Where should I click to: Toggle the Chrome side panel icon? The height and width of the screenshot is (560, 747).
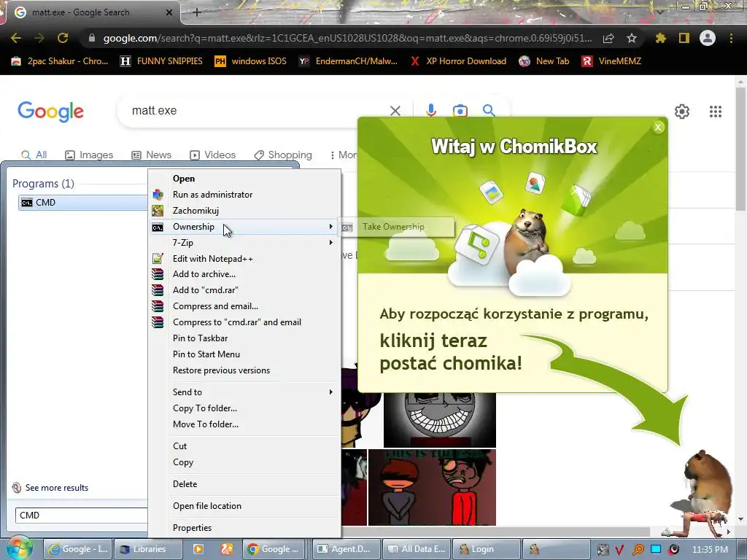pos(684,38)
